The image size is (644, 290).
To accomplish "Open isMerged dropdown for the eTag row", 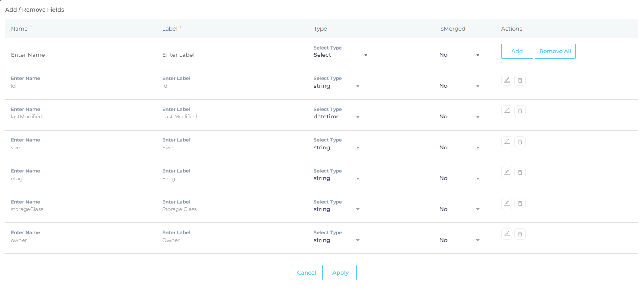I will click(x=460, y=178).
